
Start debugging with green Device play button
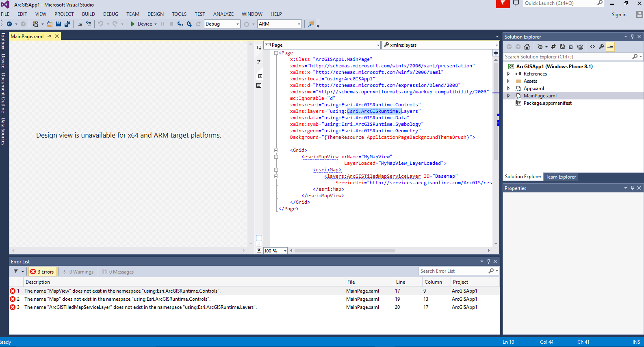point(133,24)
